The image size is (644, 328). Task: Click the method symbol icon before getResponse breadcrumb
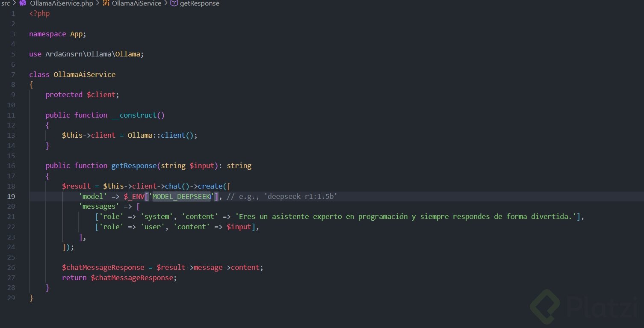coord(174,3)
